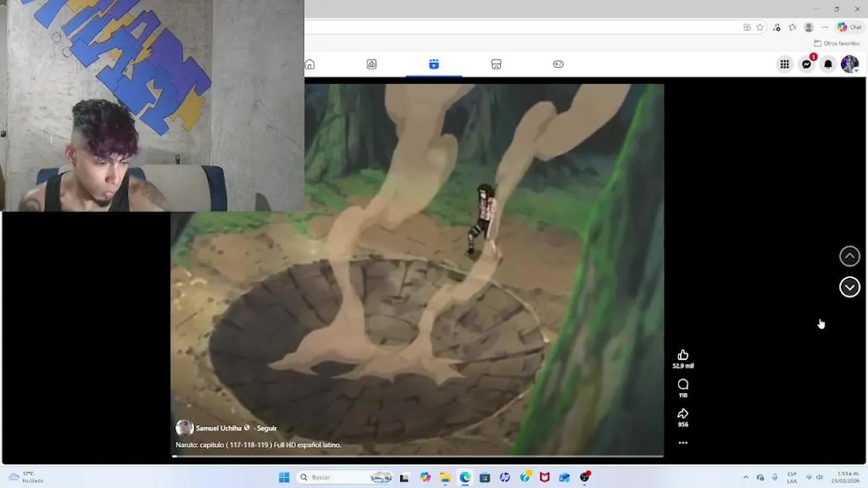The width and height of the screenshot is (868, 488).
Task: Open the Facebook Home tab
Action: tap(310, 64)
